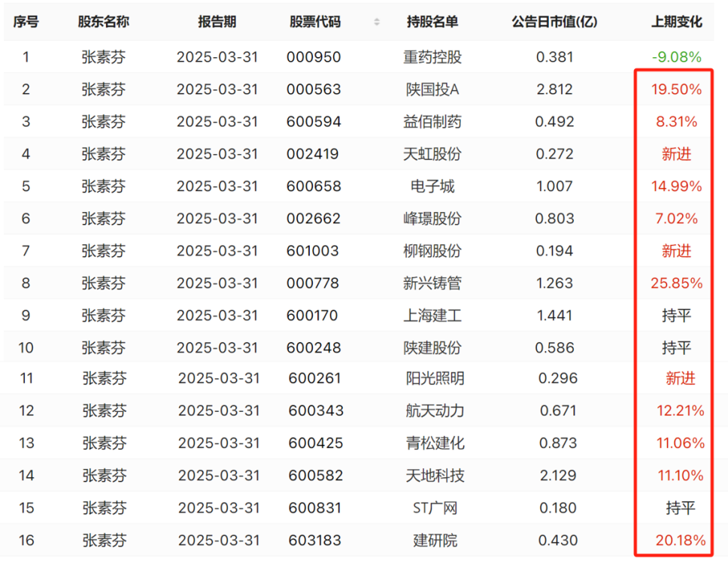Viewport: 728px width, 563px height.
Task: Click stock code 002662
Action: [x=314, y=218]
